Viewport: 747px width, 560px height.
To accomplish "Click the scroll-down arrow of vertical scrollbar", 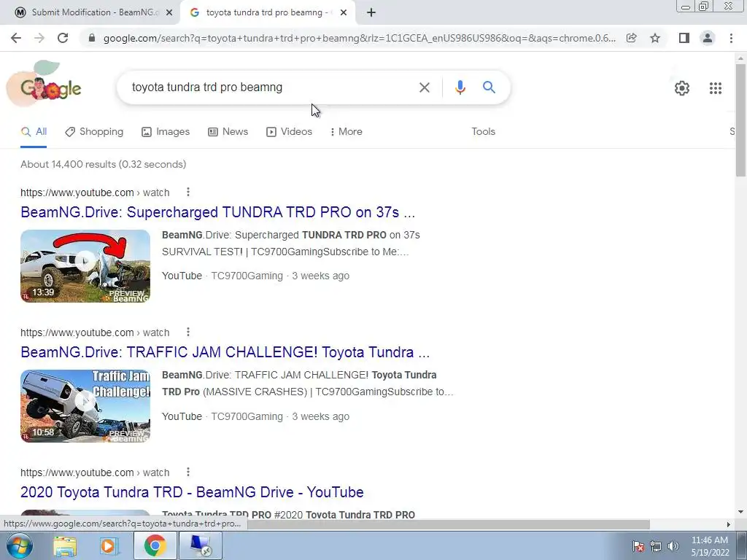I will (741, 512).
